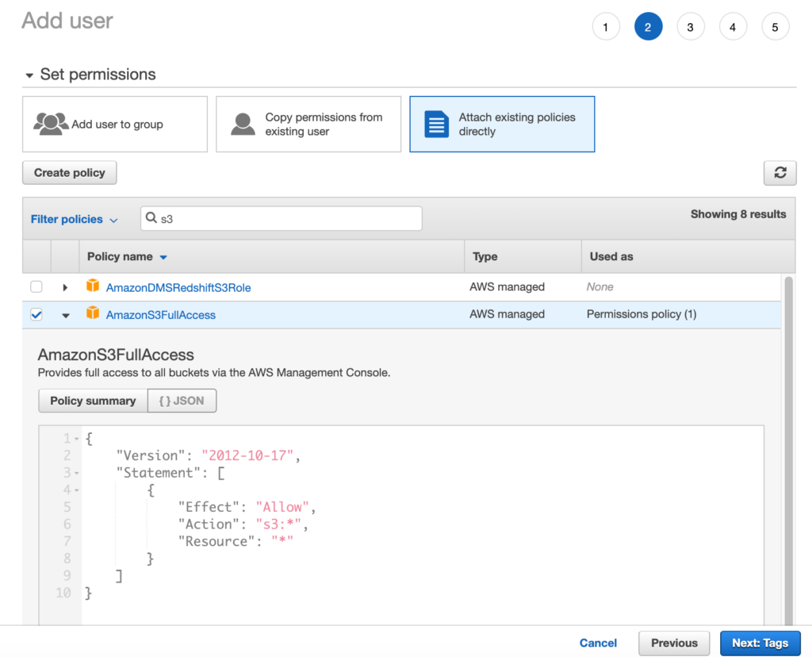Image resolution: width=812 pixels, height=657 pixels.
Task: Choose Add user to group option
Action: click(x=115, y=125)
